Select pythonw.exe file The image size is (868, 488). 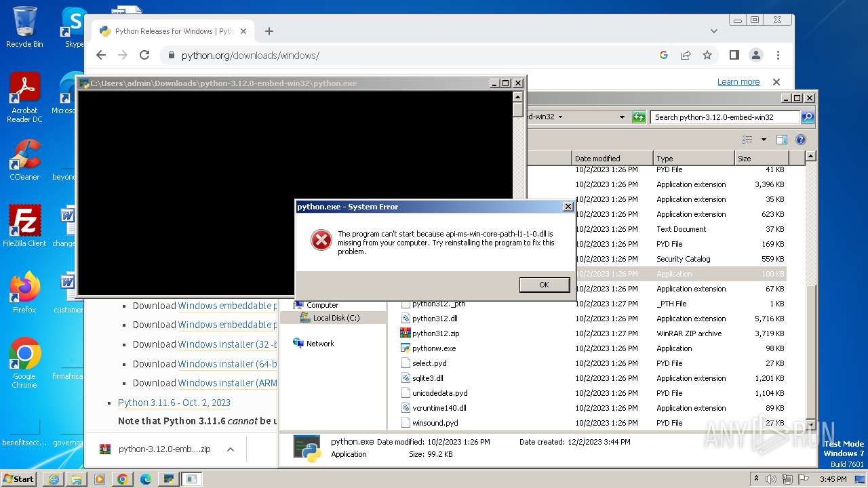(x=434, y=348)
